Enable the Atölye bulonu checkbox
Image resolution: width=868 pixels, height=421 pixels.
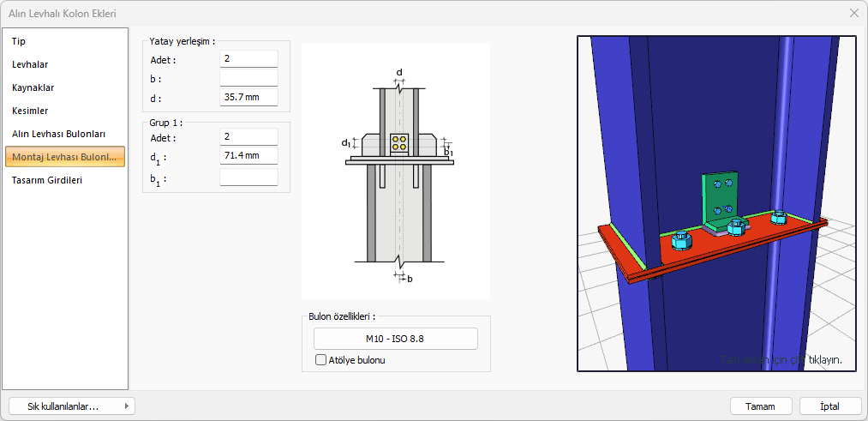tap(321, 360)
